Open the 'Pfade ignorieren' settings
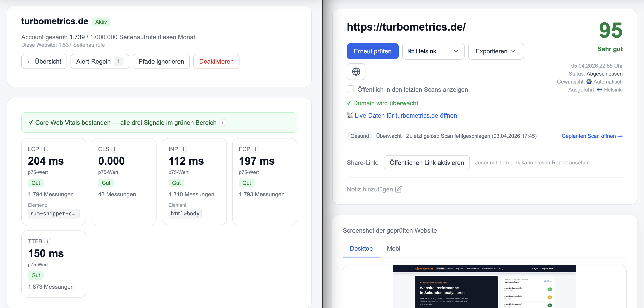 pos(161,61)
